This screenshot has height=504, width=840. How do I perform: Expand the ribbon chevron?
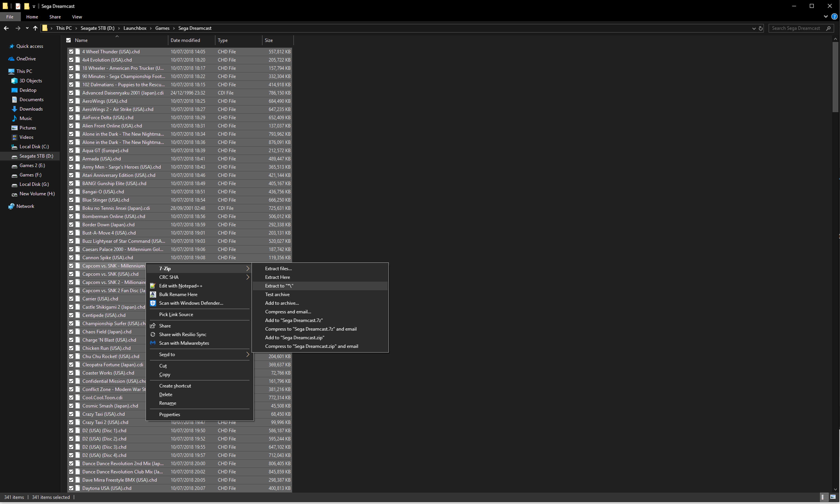point(826,17)
